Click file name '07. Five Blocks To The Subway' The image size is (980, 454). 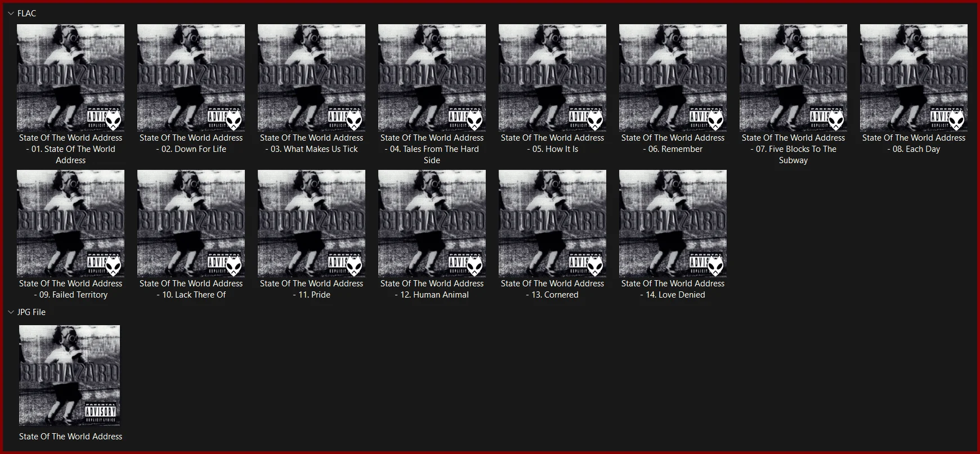click(793, 149)
